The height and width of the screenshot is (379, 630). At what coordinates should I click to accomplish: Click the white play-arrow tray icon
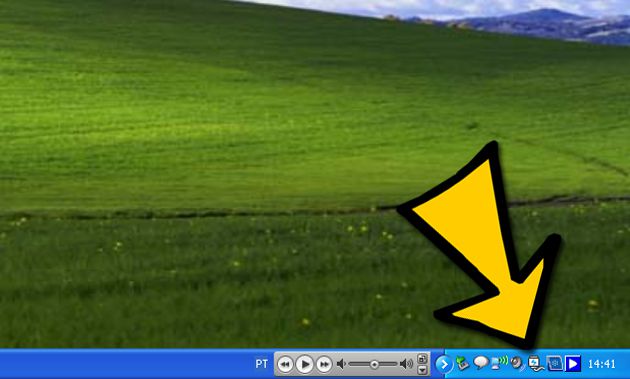[573, 364]
